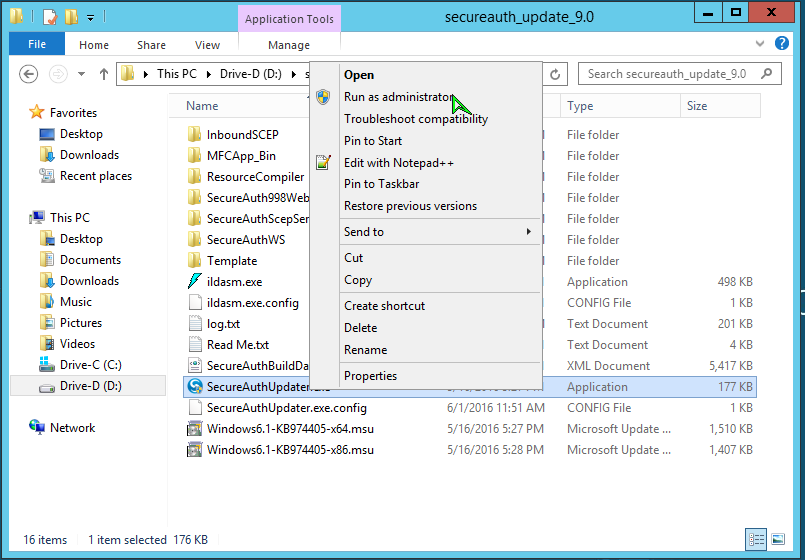
Task: Open Music under This PC
Action: tap(75, 302)
